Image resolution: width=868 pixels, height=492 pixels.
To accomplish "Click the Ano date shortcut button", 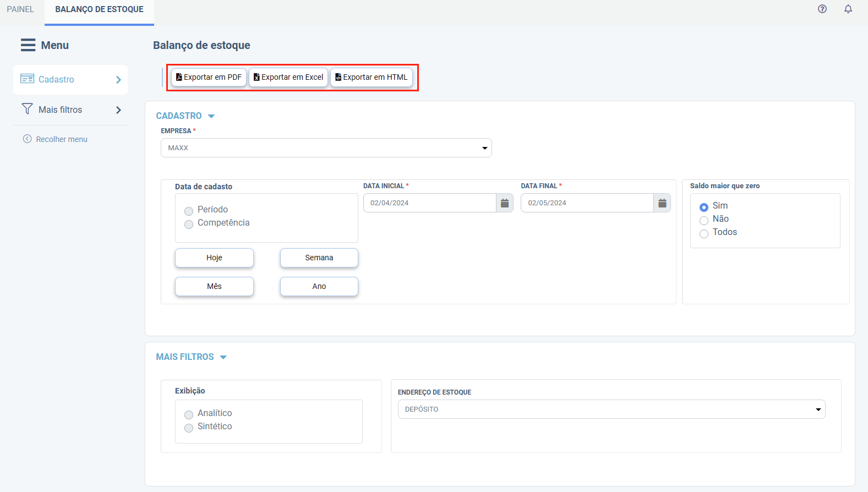I will pos(319,286).
